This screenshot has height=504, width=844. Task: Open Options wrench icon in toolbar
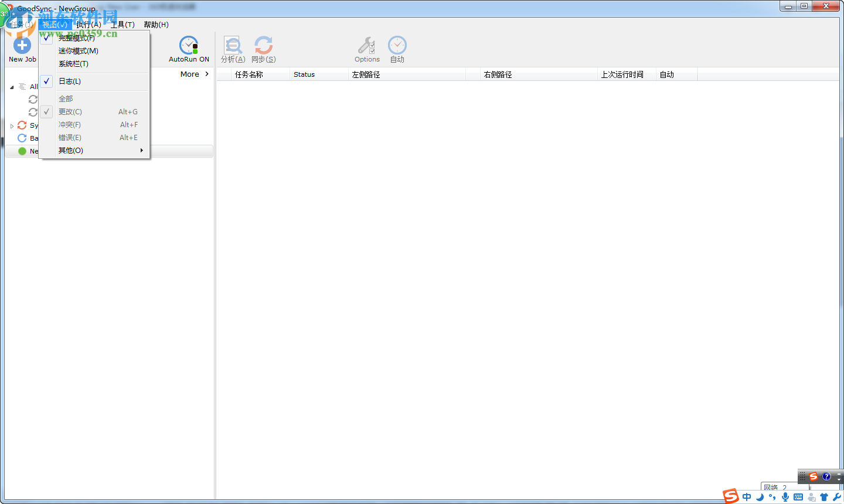367,45
